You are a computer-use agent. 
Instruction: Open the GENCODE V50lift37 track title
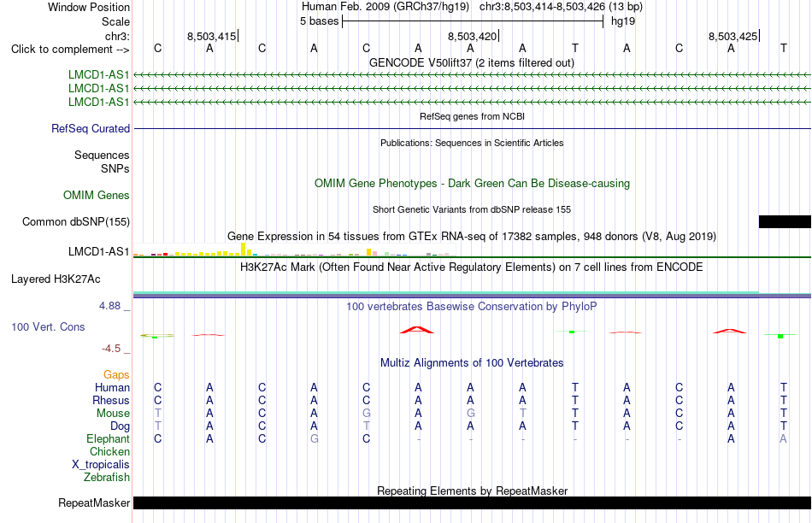coord(471,62)
